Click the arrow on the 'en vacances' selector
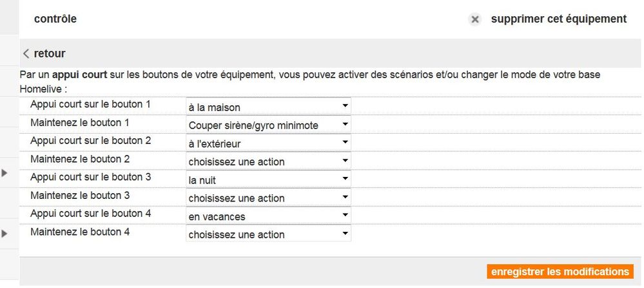 (345, 215)
